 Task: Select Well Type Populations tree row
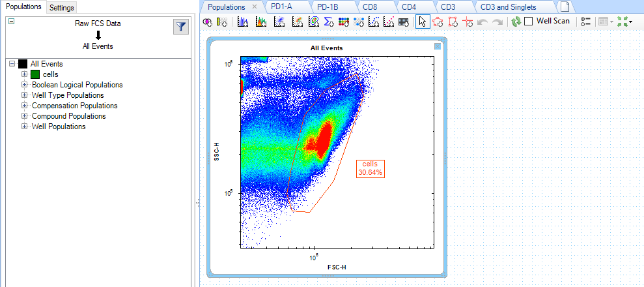tap(68, 95)
